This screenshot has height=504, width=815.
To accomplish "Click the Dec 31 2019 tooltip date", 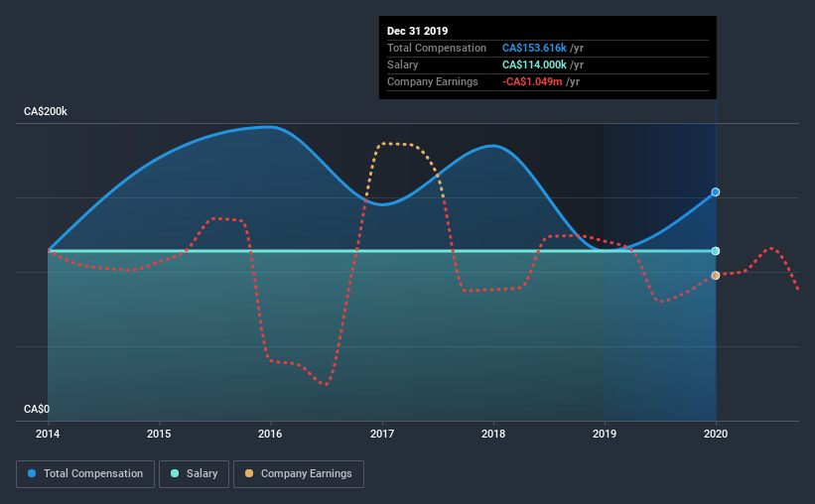I will pos(417,31).
